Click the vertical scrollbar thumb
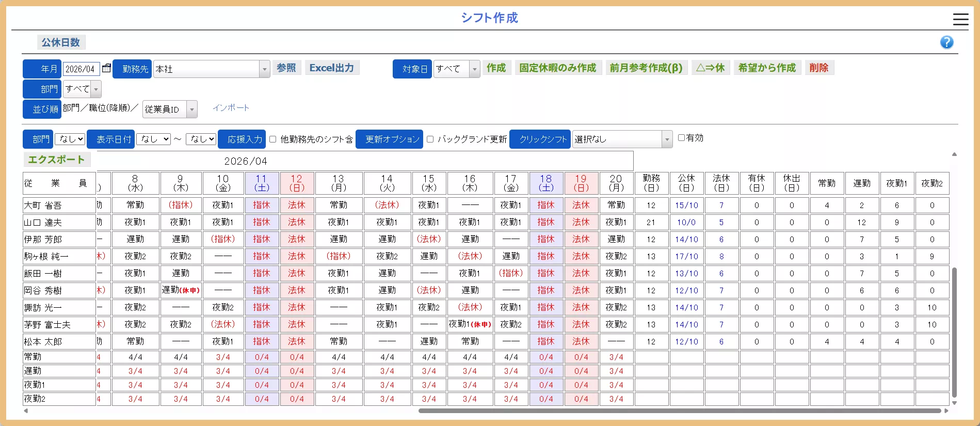Screen dimensions: 980x426 tap(954, 332)
